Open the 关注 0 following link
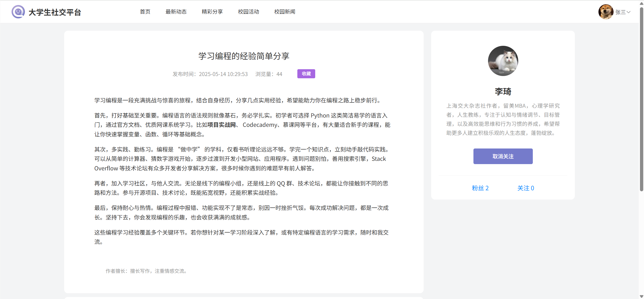 pos(526,188)
